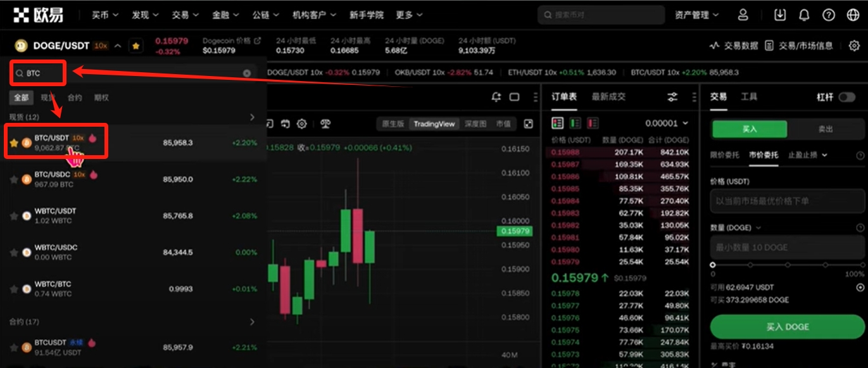The height and width of the screenshot is (368, 868).
Task: Open the language globe icon
Action: (x=852, y=15)
